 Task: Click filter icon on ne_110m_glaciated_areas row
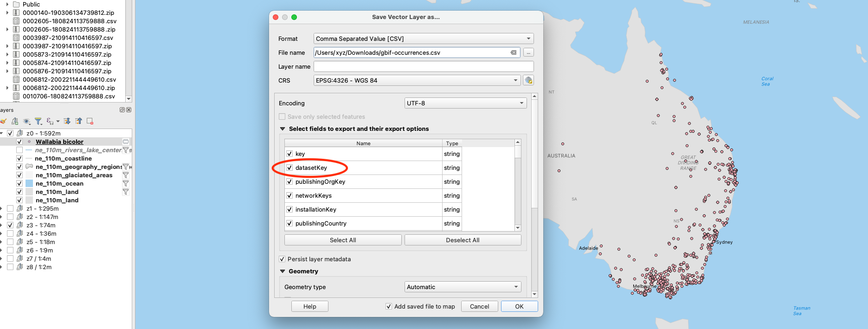125,175
